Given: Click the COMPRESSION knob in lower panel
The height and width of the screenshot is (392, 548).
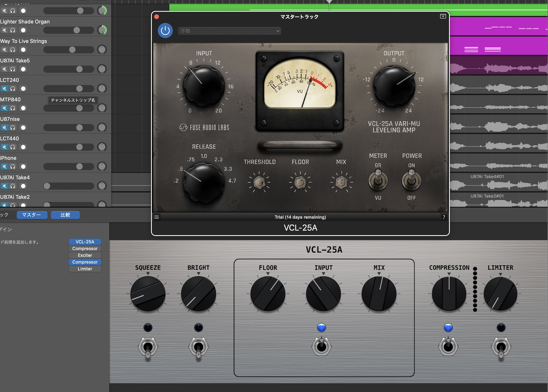Looking at the screenshot, I should (449, 294).
